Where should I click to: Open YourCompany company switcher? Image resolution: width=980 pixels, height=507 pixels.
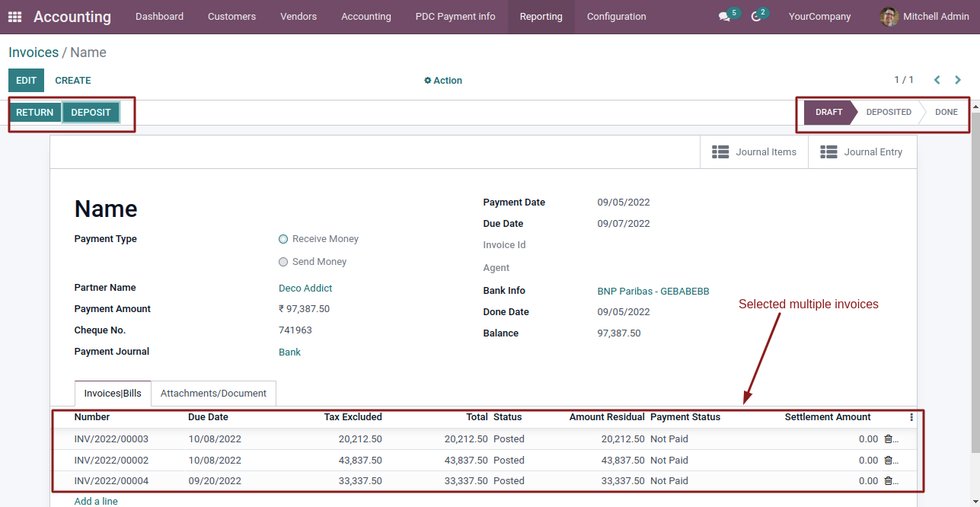pos(819,17)
